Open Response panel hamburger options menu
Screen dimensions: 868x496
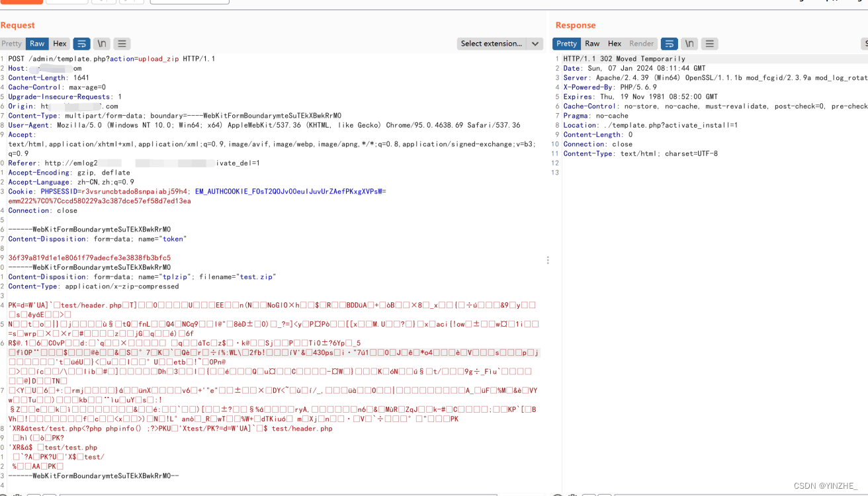click(x=710, y=44)
